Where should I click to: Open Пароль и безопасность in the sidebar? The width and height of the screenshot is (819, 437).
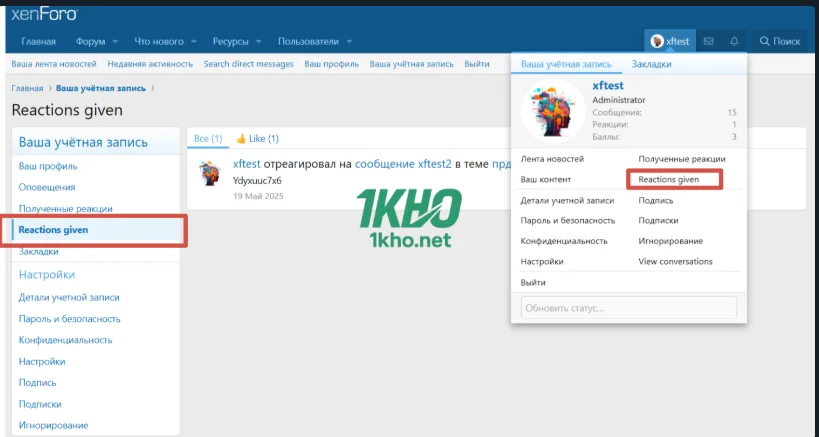70,318
